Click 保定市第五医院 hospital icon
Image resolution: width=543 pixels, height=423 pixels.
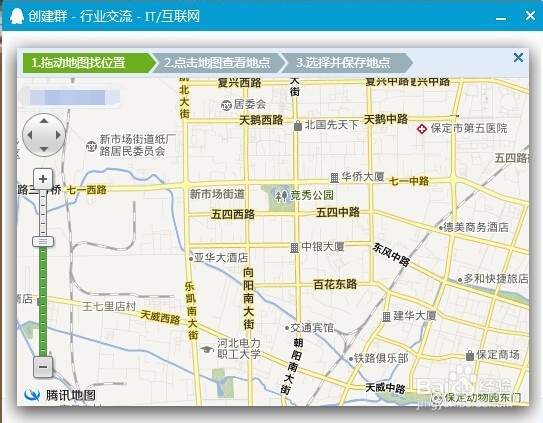click(421, 129)
